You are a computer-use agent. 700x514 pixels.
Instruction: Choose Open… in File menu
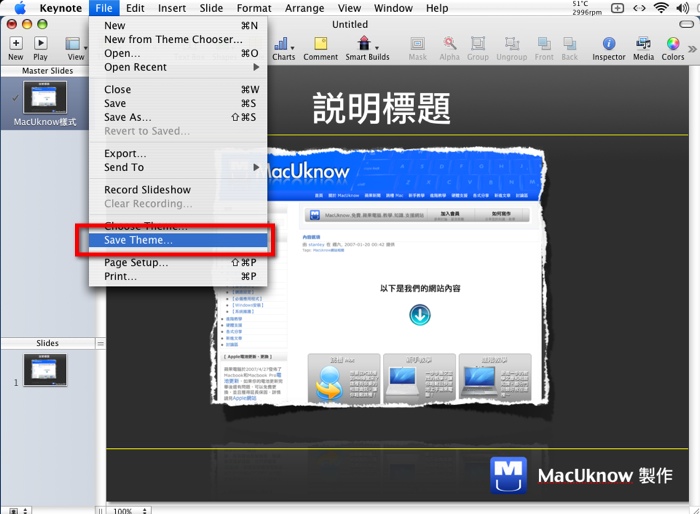(x=178, y=53)
